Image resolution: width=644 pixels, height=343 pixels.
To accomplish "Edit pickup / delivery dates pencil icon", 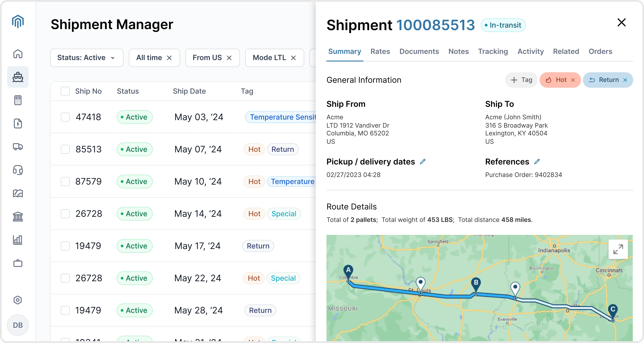I will click(x=422, y=162).
